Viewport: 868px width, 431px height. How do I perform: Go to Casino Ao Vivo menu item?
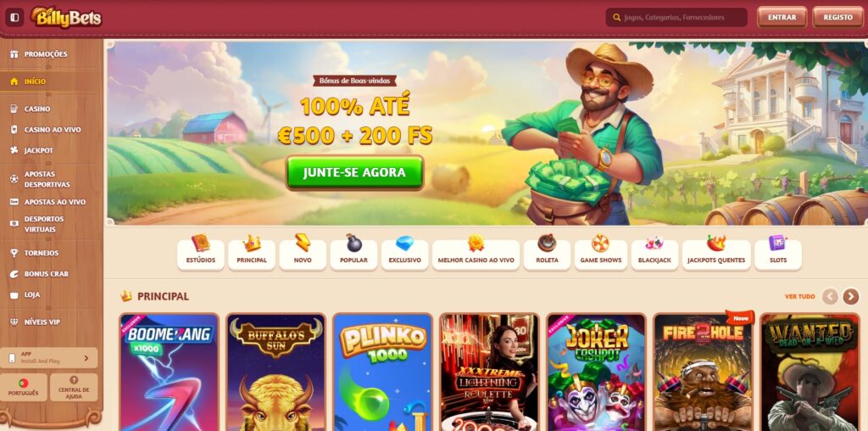pos(52,130)
